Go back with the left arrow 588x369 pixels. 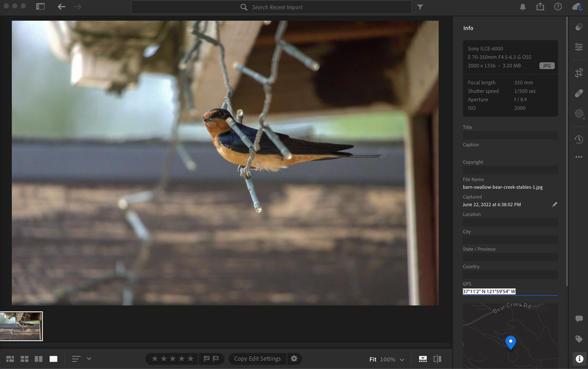tap(61, 7)
